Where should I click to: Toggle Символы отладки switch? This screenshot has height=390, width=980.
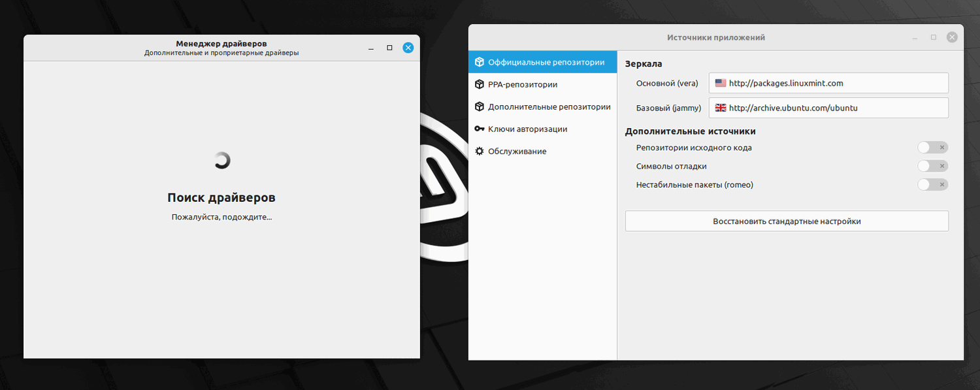coord(932,166)
